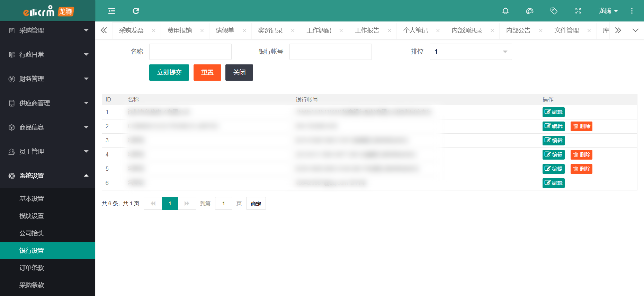Open the vertical three-dot more menu
The image size is (644, 296).
coord(632,11)
